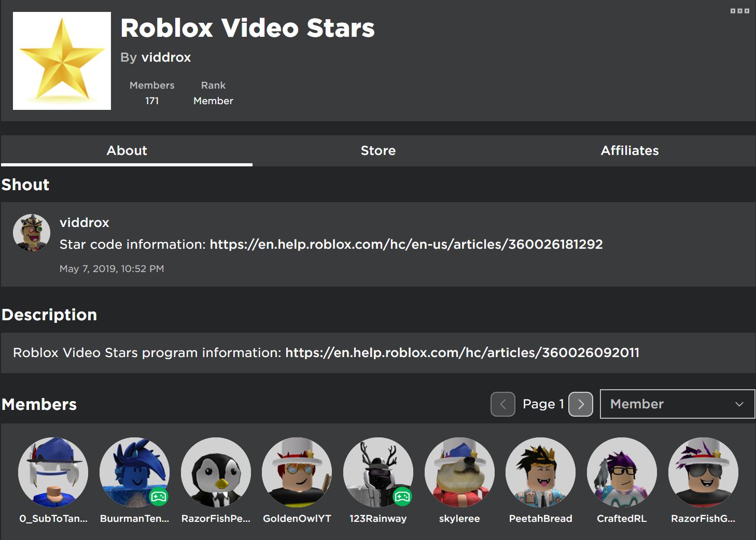Click the RazorFishPe... username label
756x540 pixels.
[x=216, y=518]
